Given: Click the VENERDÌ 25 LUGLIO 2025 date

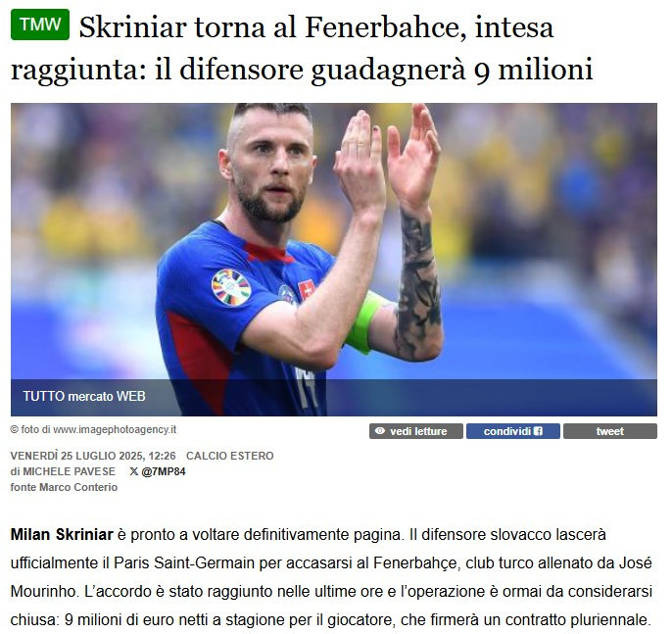Looking at the screenshot, I should [93, 456].
